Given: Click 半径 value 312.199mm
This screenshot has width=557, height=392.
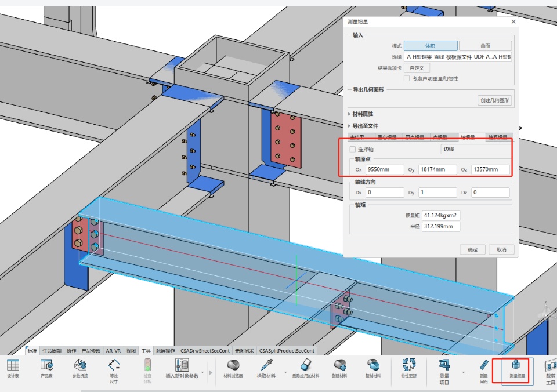Looking at the screenshot, I should coord(441,226).
